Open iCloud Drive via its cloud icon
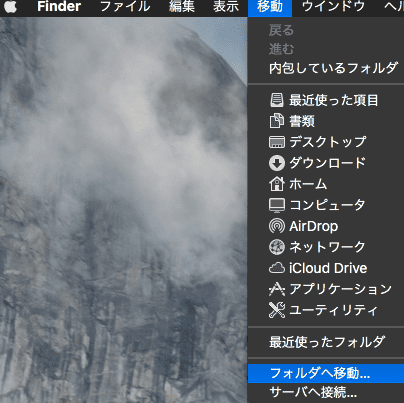The height and width of the screenshot is (403, 404). [x=277, y=268]
